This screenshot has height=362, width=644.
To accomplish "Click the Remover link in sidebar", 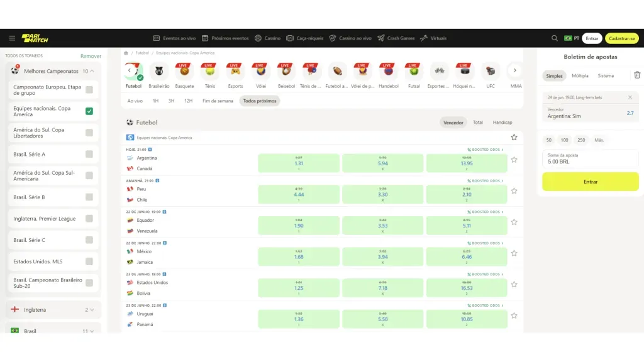I will (x=91, y=56).
